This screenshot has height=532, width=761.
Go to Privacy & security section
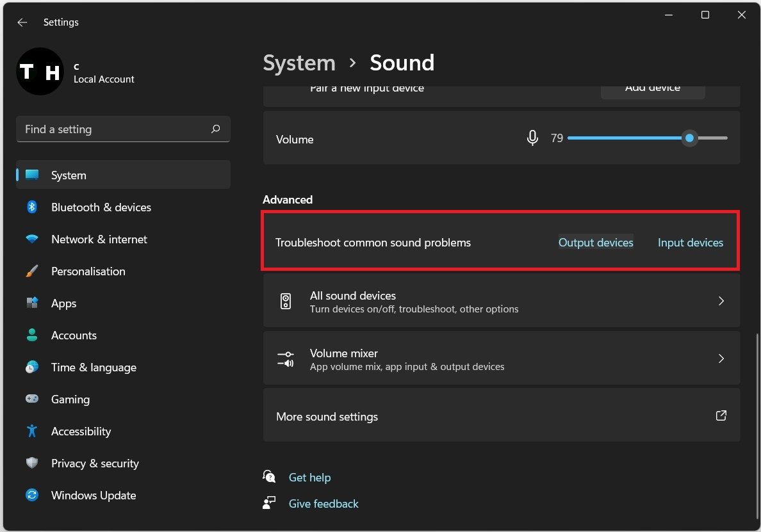[x=95, y=463]
